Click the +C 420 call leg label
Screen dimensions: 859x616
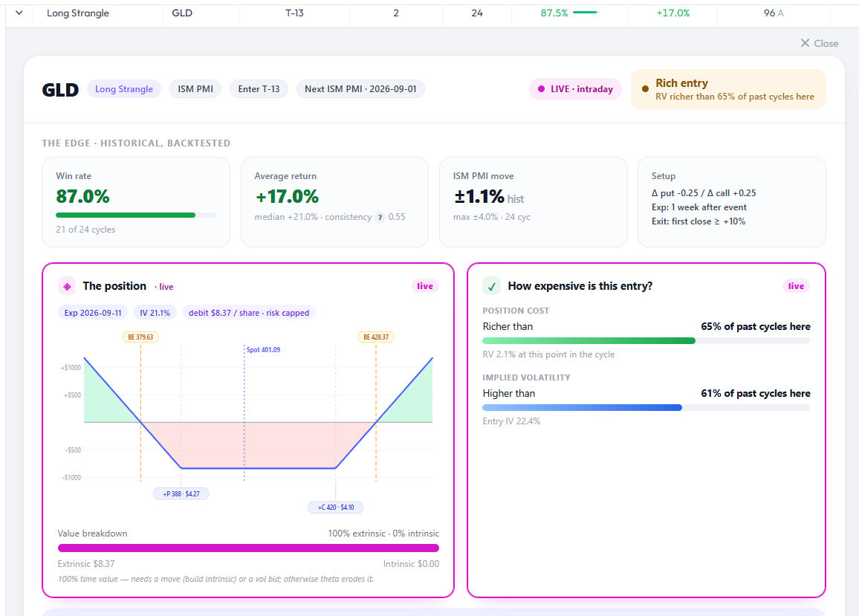tap(336, 508)
